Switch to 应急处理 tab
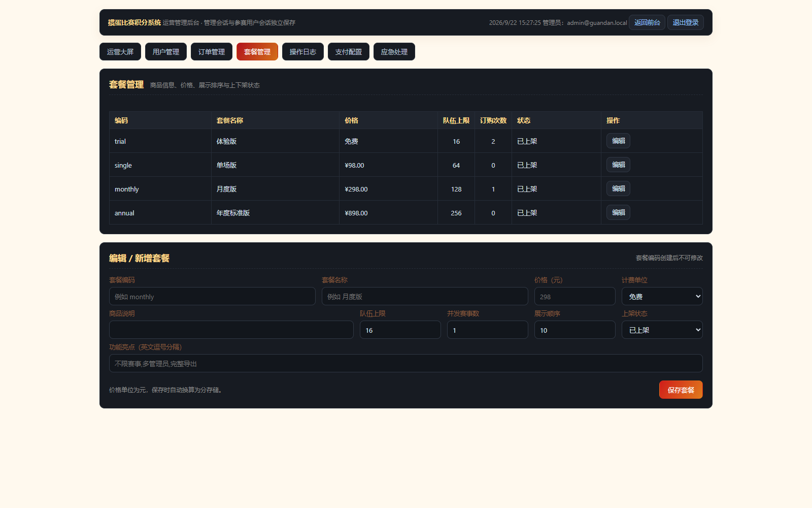Viewport: 812px width, 508px height. tap(394, 52)
